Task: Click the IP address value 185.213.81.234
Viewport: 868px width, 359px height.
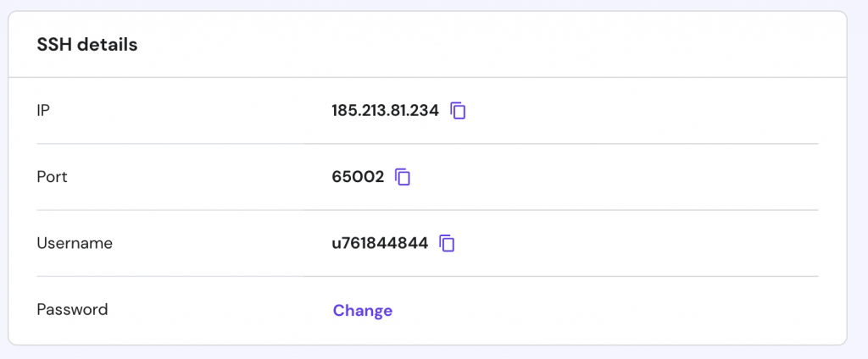Action: [x=385, y=110]
